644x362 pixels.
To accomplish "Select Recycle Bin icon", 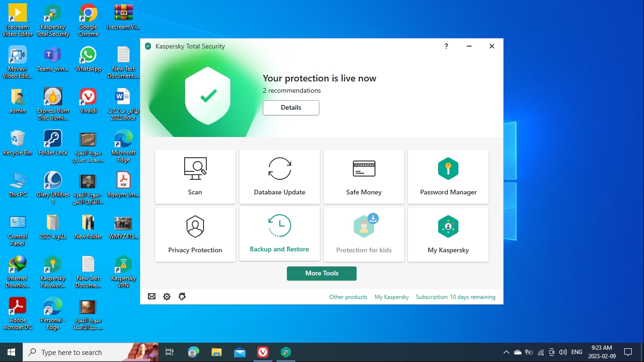I will 17,143.
